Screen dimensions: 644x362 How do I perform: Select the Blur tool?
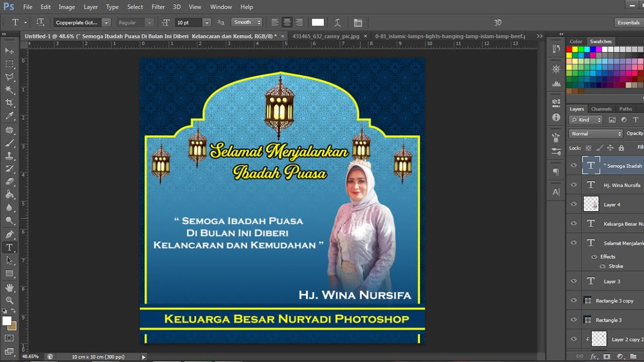coord(9,208)
